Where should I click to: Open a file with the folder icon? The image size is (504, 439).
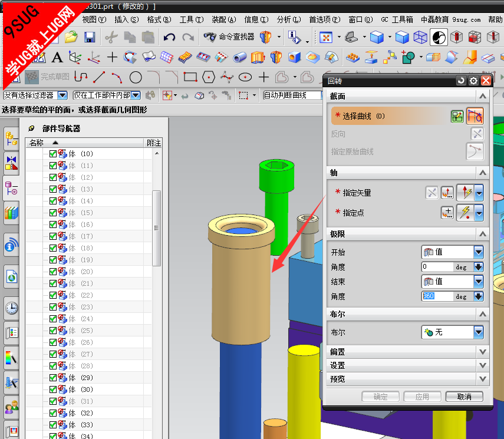point(71,37)
